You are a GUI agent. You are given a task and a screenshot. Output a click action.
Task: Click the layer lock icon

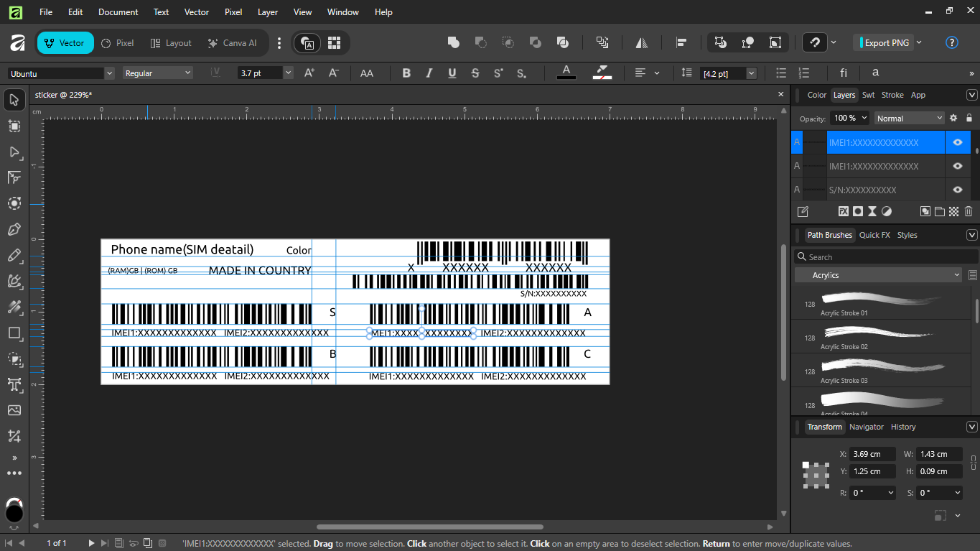(x=969, y=118)
